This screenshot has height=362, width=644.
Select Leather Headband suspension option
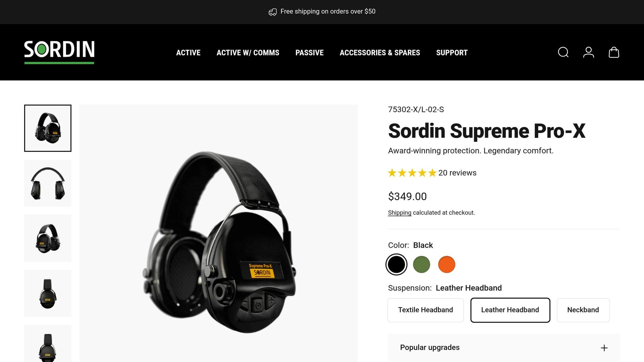point(510,310)
